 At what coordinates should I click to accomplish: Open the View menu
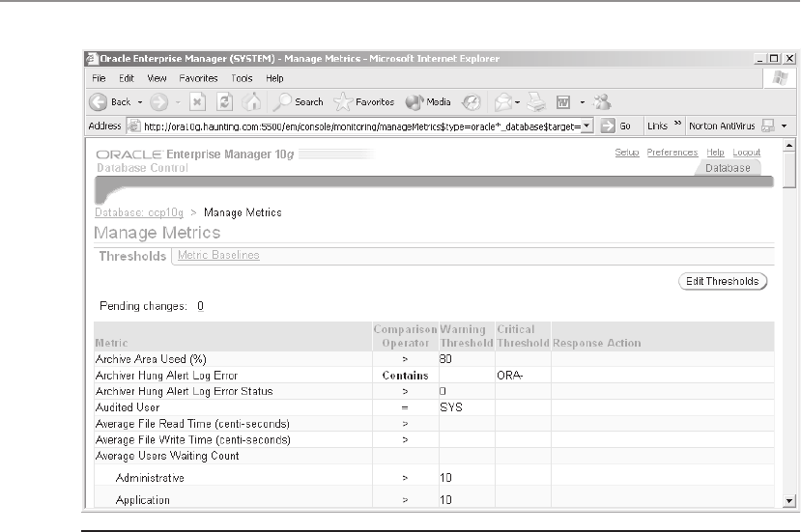click(157, 78)
